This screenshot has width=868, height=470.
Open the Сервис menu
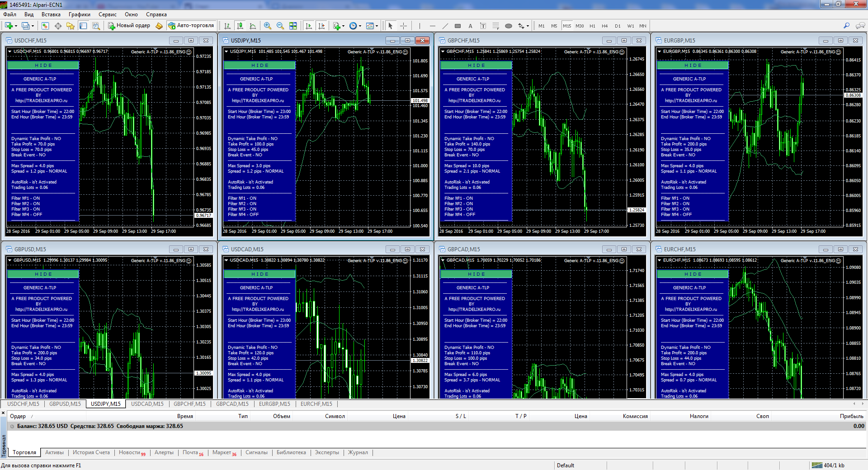click(x=108, y=14)
